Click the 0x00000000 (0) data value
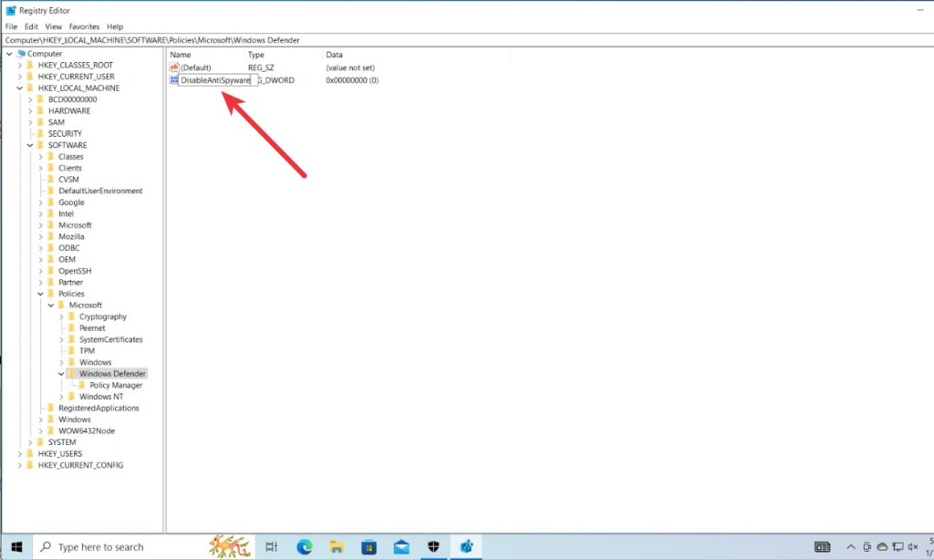Viewport: 934px width, 560px height. point(352,80)
